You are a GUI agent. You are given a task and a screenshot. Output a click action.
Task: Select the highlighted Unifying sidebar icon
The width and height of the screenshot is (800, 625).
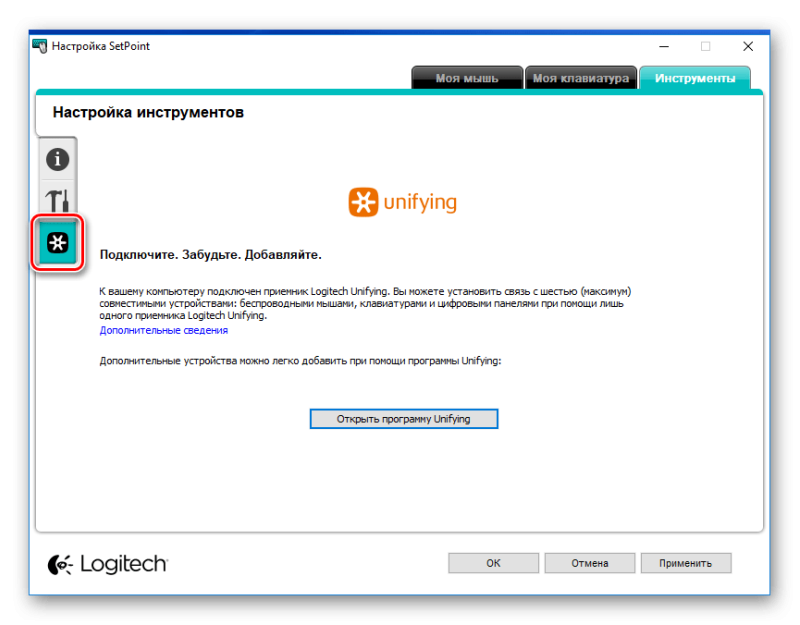click(x=58, y=242)
